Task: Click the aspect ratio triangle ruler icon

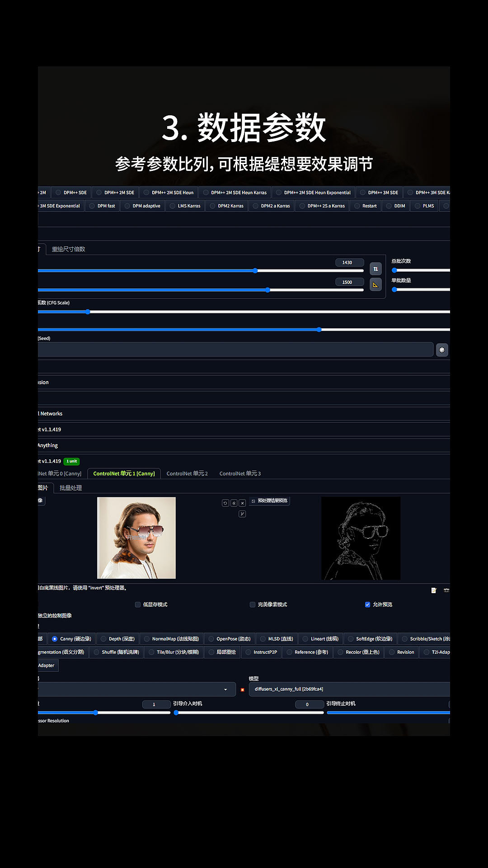Action: (375, 284)
